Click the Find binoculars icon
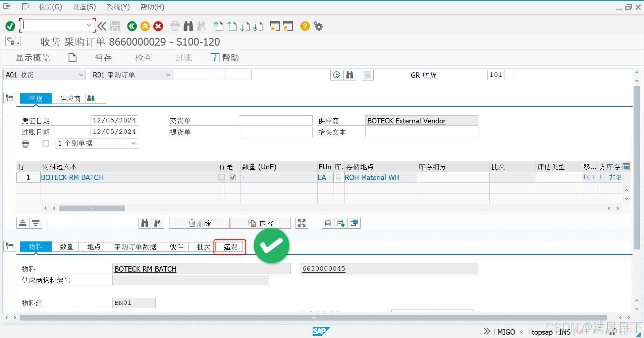 (x=188, y=26)
